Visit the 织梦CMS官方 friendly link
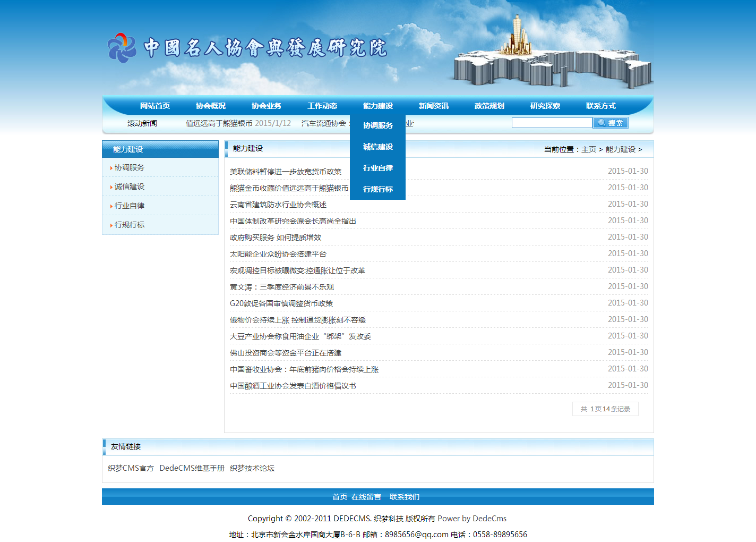The height and width of the screenshot is (542, 756). click(131, 468)
